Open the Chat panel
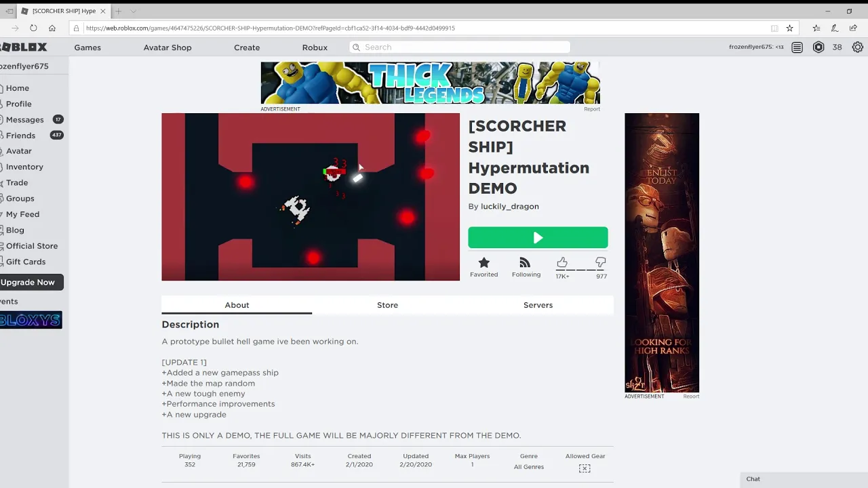The height and width of the screenshot is (488, 868). click(804, 479)
